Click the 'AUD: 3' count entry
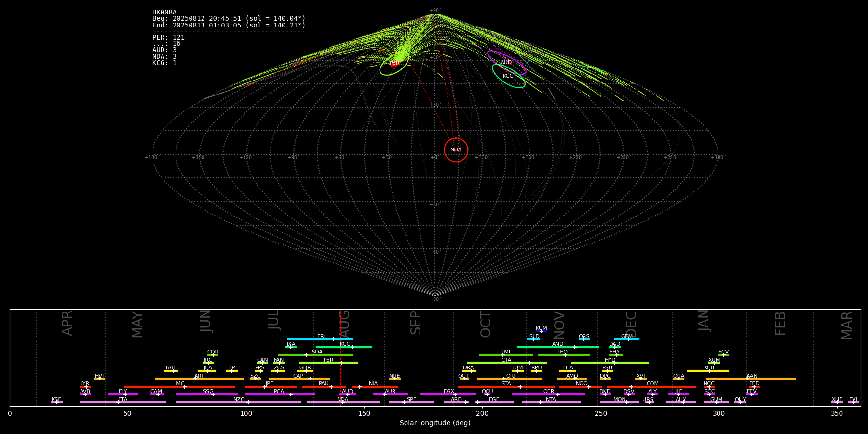 pos(164,50)
